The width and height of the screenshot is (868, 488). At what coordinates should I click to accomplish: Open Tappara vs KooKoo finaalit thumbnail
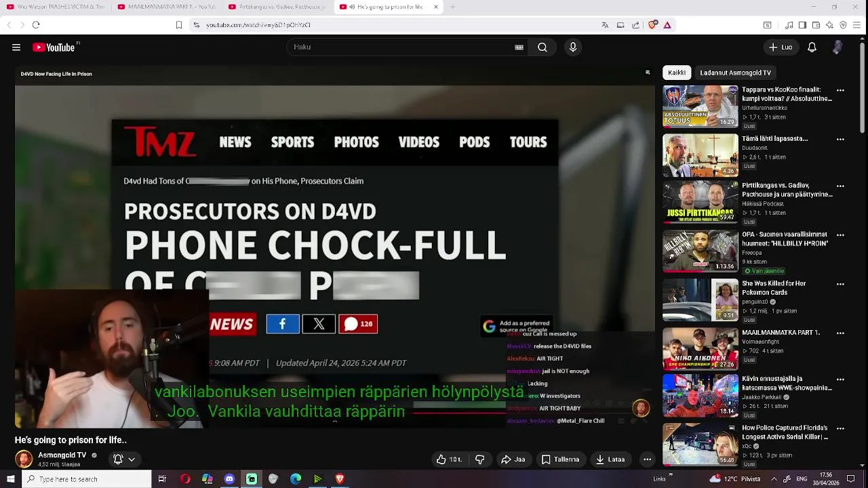tap(701, 106)
